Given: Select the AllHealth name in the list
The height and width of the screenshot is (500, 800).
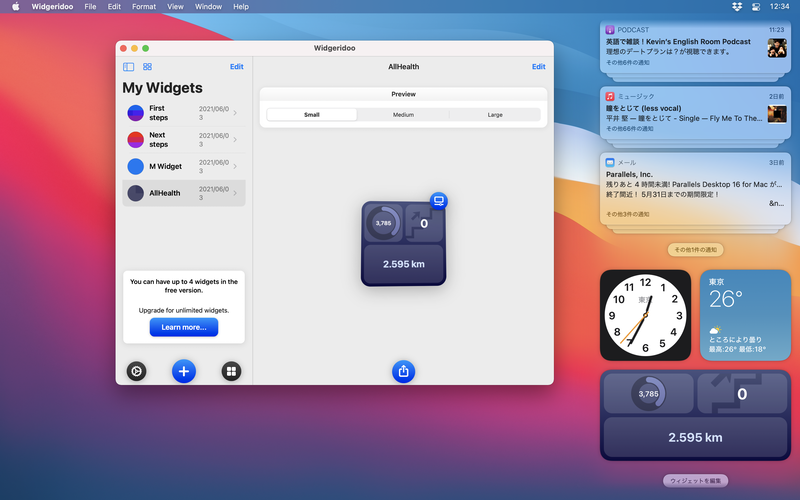Looking at the screenshot, I should point(164,193).
